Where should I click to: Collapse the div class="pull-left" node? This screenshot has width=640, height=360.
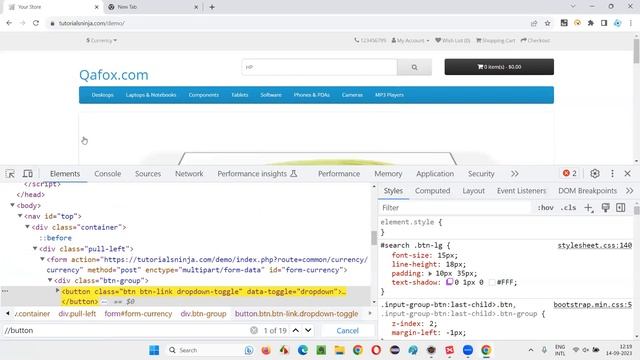point(35,248)
